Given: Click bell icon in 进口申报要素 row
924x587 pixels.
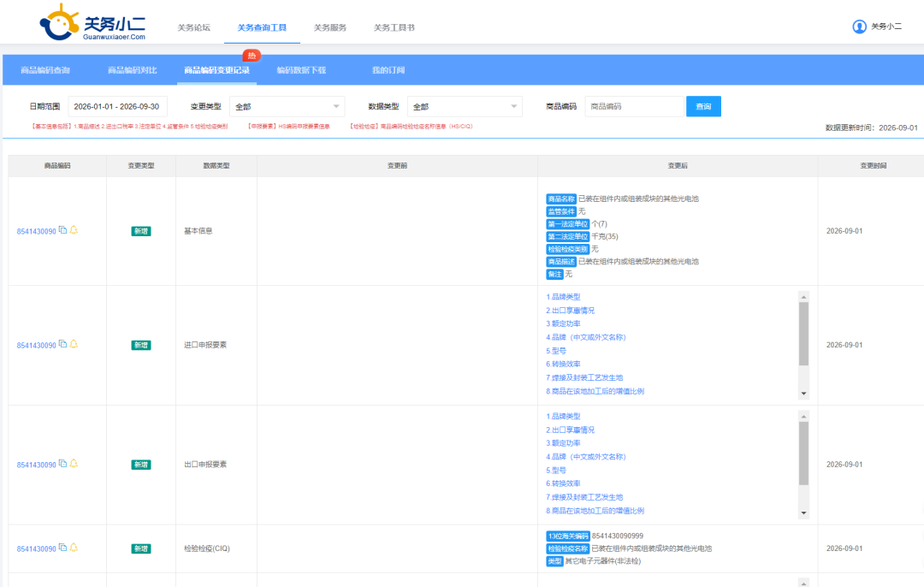Looking at the screenshot, I should point(74,344).
